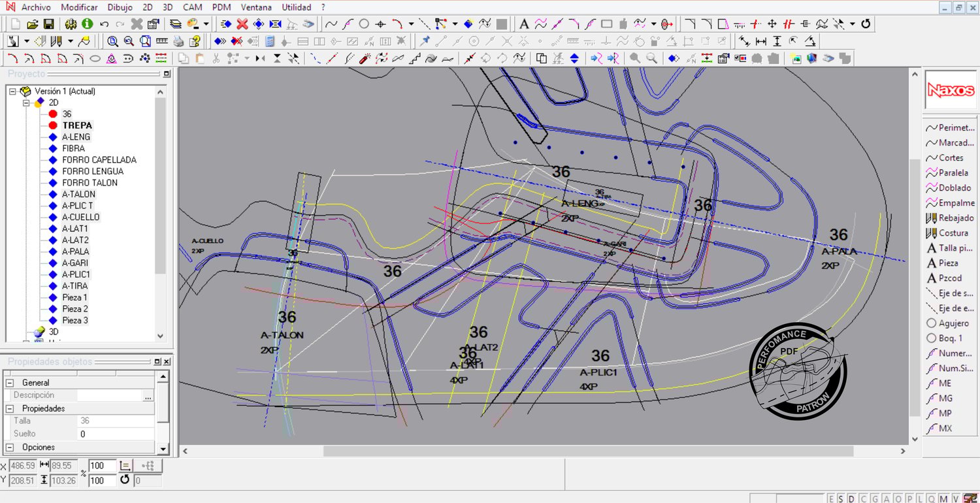Click the Perimet... line type button
The width and height of the screenshot is (980, 503).
click(x=949, y=128)
